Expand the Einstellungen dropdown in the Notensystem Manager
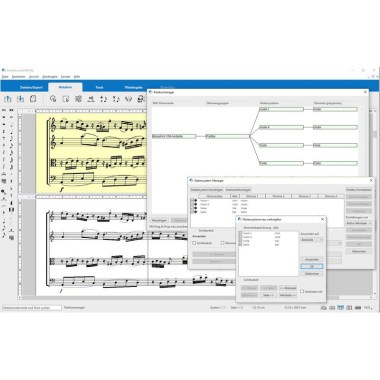The height and width of the screenshot is (380, 380). (359, 223)
